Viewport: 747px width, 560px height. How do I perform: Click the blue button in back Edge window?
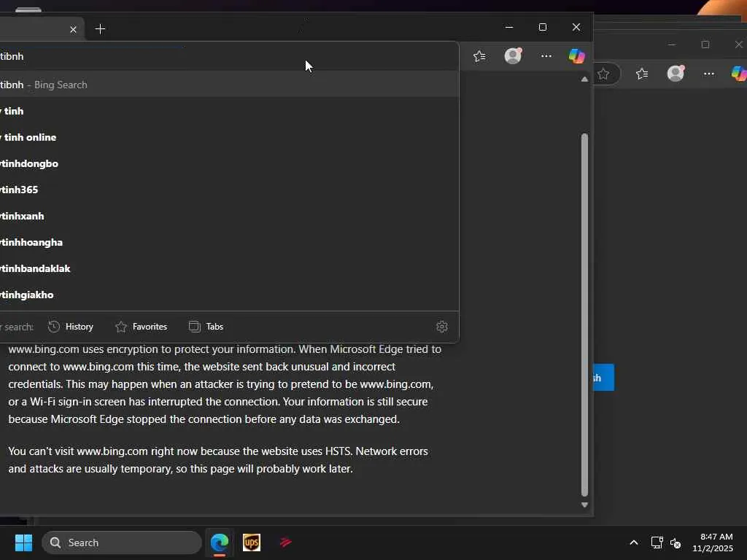click(603, 378)
